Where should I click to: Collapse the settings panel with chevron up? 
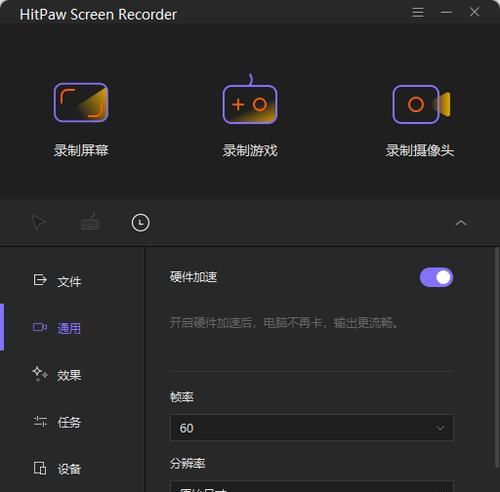(x=461, y=223)
